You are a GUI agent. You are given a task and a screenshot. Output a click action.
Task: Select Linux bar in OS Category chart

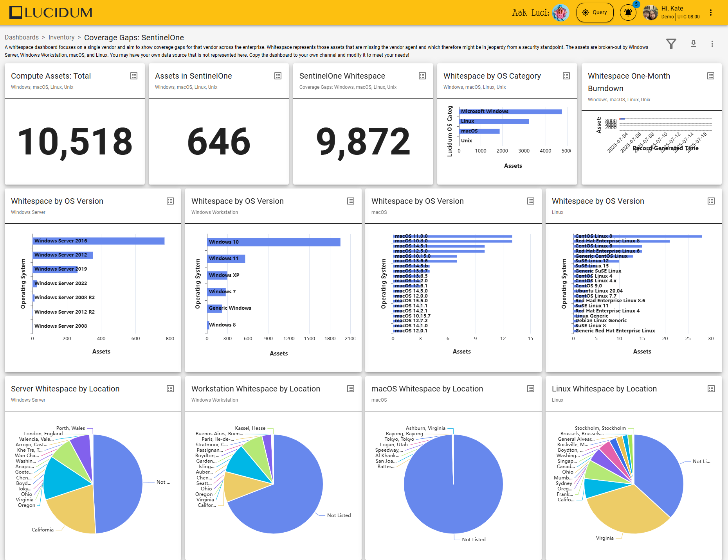click(494, 121)
